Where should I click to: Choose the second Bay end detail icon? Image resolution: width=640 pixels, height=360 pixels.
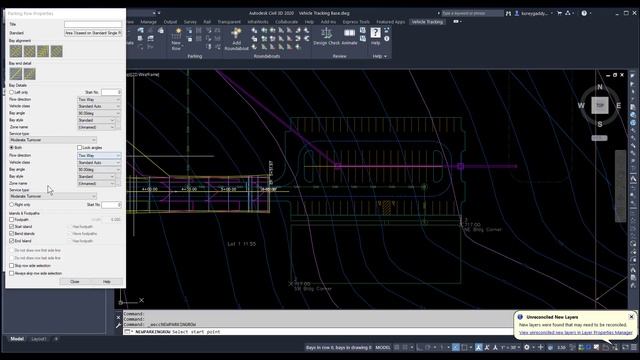[x=29, y=74]
